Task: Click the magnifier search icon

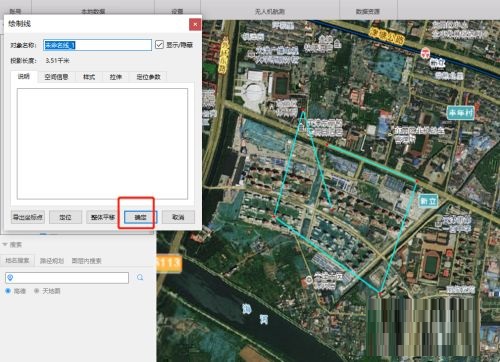Action: (140, 277)
